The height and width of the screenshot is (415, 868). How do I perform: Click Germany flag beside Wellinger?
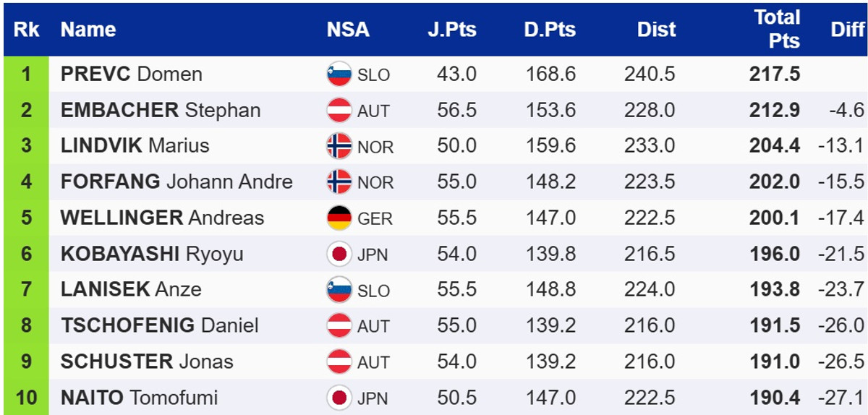339,218
